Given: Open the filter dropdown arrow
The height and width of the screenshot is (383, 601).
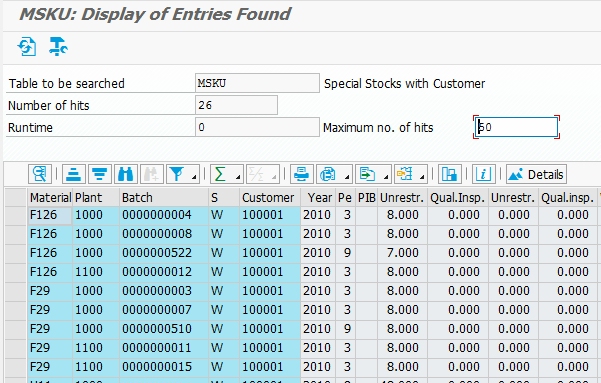Looking at the screenshot, I should point(194,176).
